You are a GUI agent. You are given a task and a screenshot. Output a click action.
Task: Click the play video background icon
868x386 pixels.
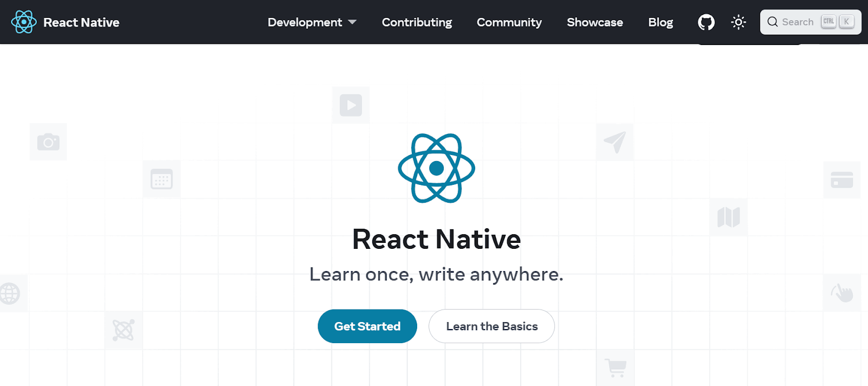click(351, 105)
